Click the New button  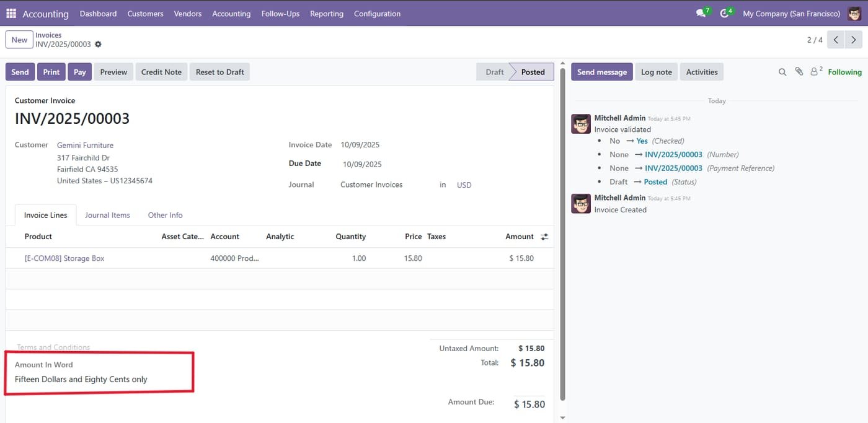tap(19, 40)
